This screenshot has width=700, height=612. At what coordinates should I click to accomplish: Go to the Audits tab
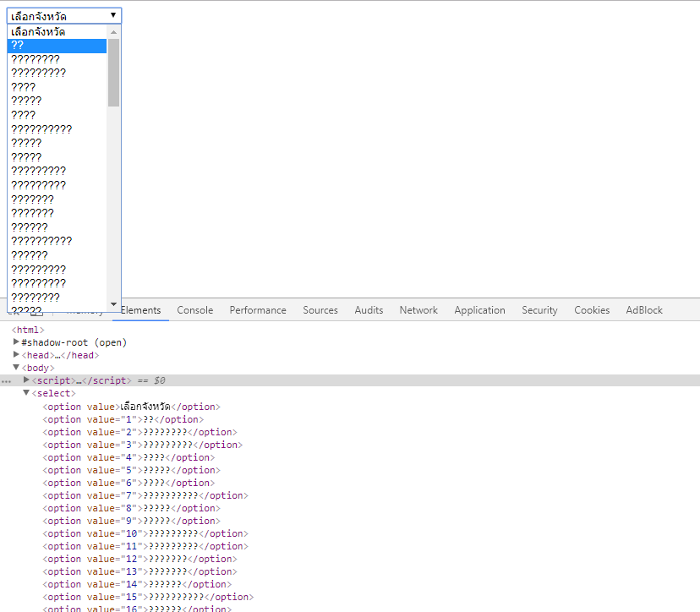(369, 310)
